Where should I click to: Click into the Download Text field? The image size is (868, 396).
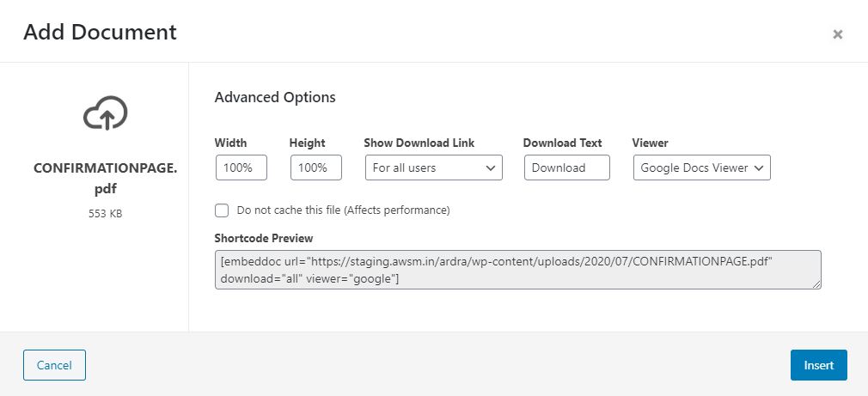[567, 168]
